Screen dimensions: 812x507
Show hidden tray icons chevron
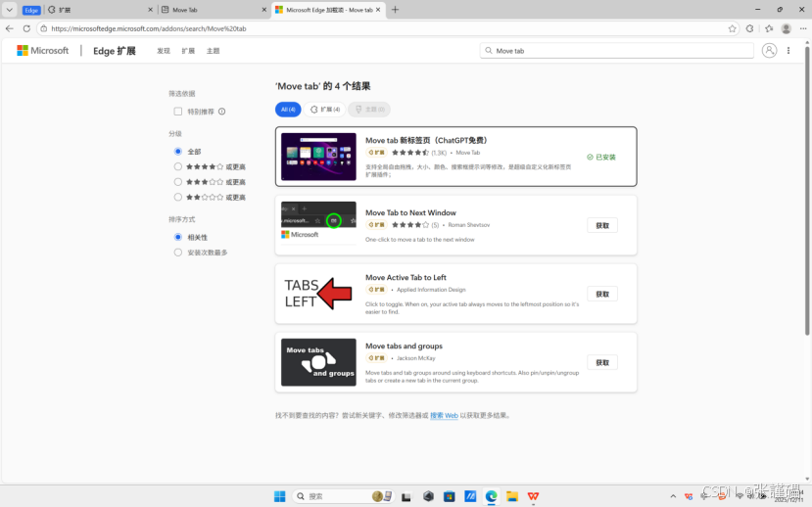pos(673,496)
